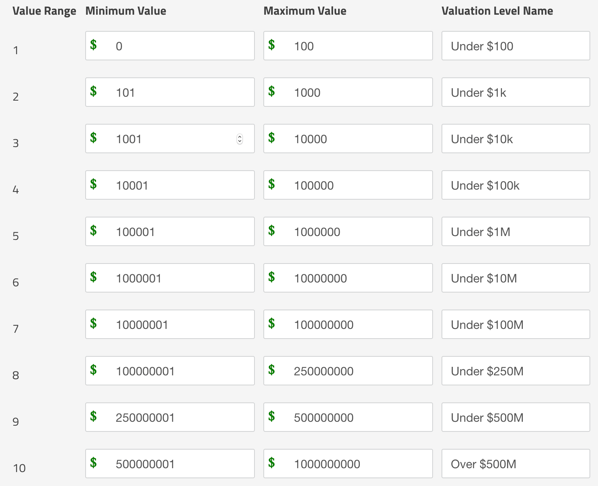
Task: Click the Maximum Value field showing 1000000000
Action: [x=348, y=464]
